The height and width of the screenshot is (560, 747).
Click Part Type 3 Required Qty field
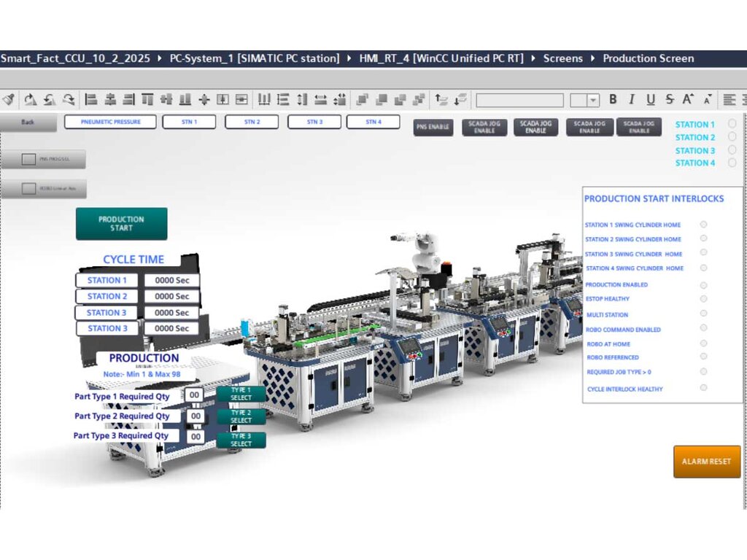tap(196, 437)
